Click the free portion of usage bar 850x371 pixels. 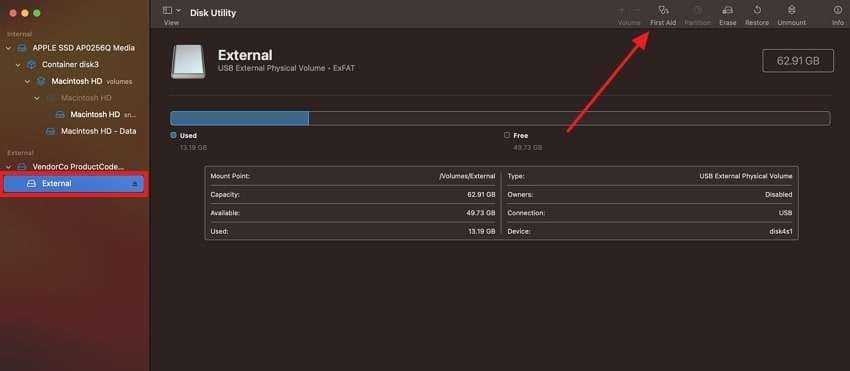[569, 118]
